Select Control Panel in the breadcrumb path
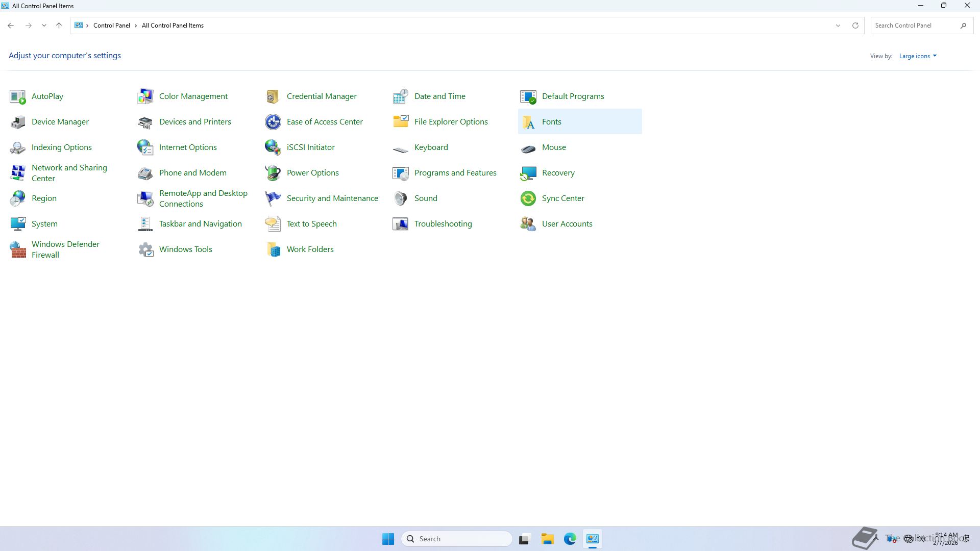Image resolution: width=980 pixels, height=551 pixels. pos(111,26)
